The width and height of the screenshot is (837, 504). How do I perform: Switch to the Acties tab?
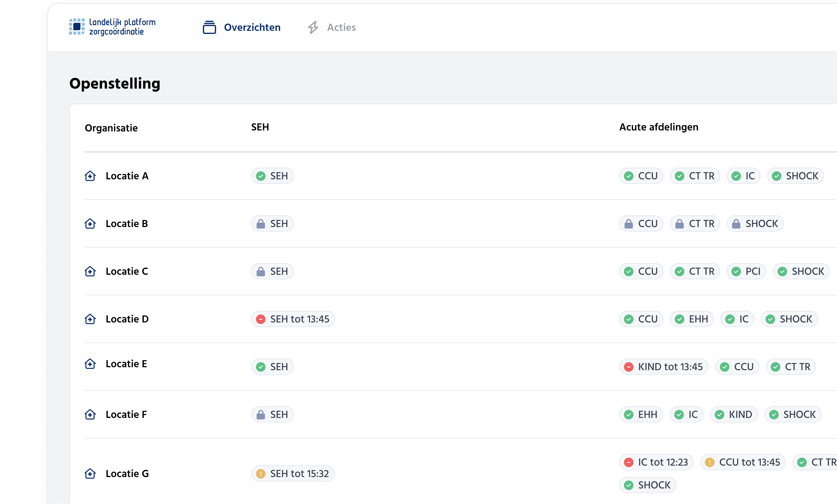coord(341,27)
